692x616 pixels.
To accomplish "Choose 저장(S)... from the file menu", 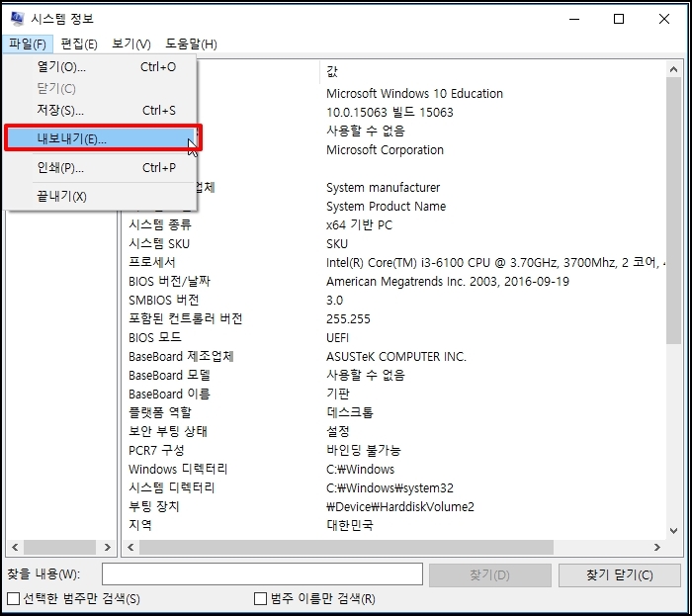I will coord(101,111).
